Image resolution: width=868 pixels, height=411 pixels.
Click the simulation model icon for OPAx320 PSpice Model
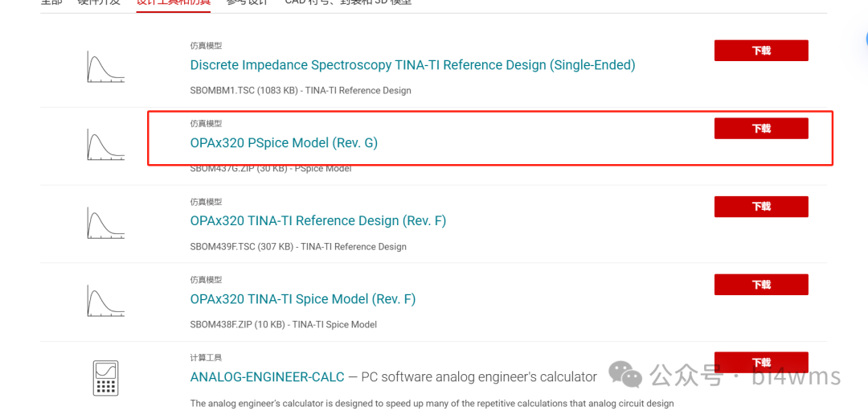(x=105, y=145)
